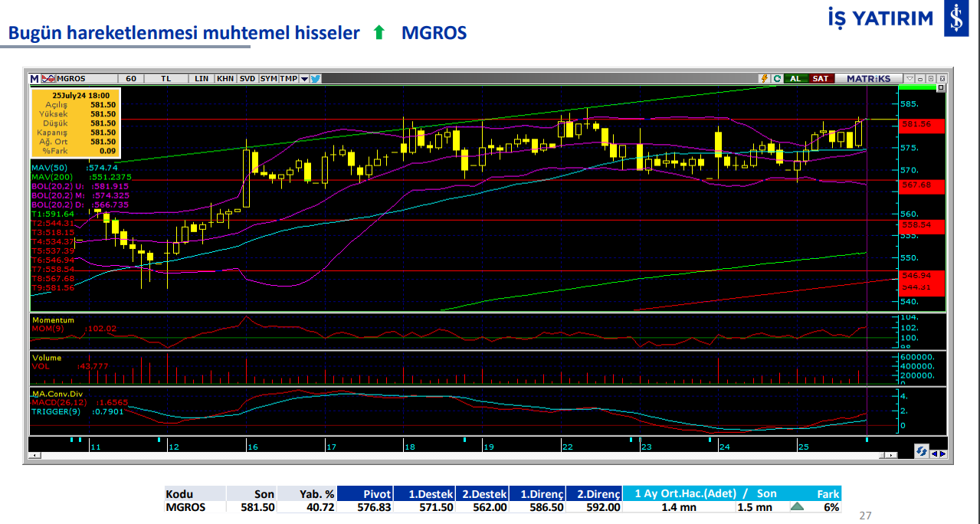Toggle the KHN option
Screen dimensions: 980x524
coord(225,78)
